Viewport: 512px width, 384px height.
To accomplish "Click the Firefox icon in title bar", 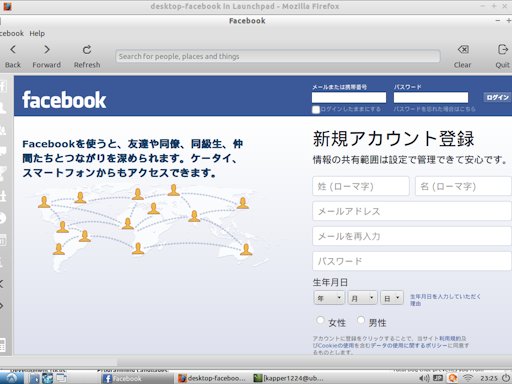I will (7, 6).
